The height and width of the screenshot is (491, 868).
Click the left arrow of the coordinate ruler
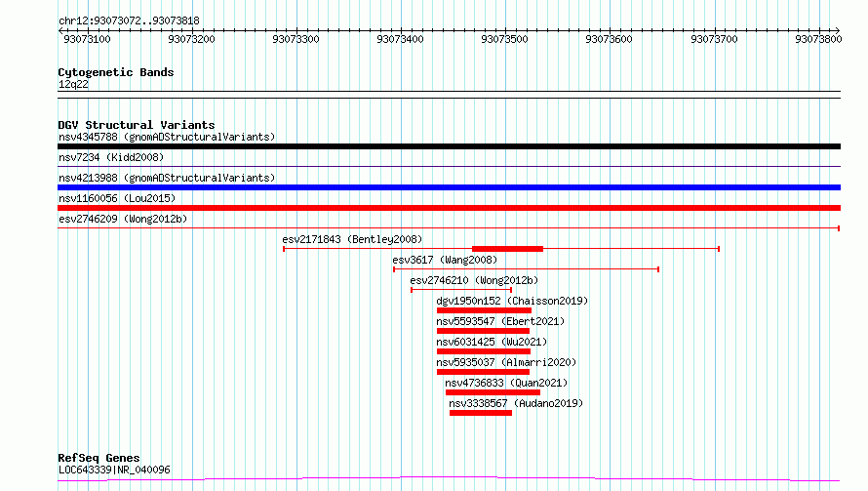tap(60, 31)
